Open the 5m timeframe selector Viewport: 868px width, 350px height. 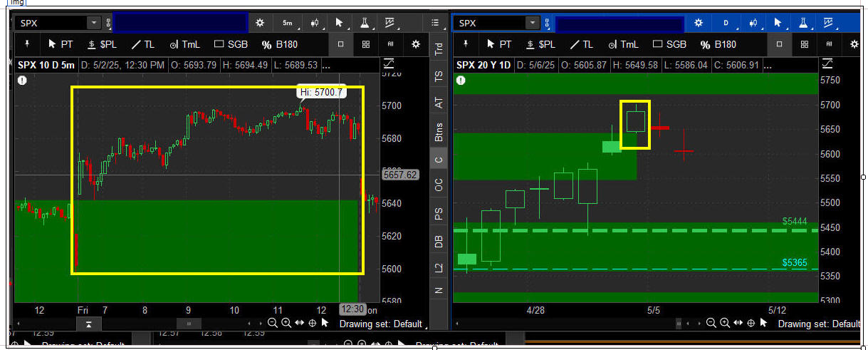click(288, 23)
